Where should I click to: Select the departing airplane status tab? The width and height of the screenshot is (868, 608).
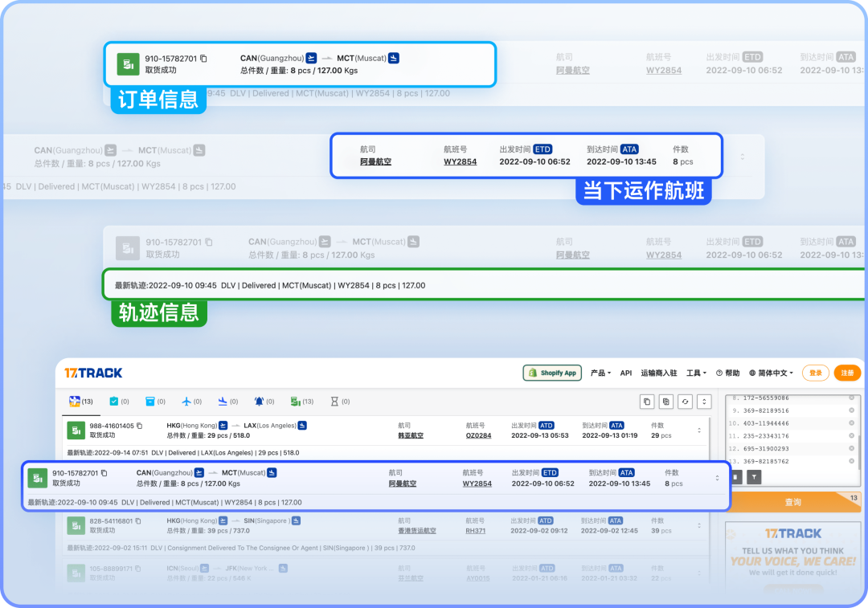coord(191,402)
